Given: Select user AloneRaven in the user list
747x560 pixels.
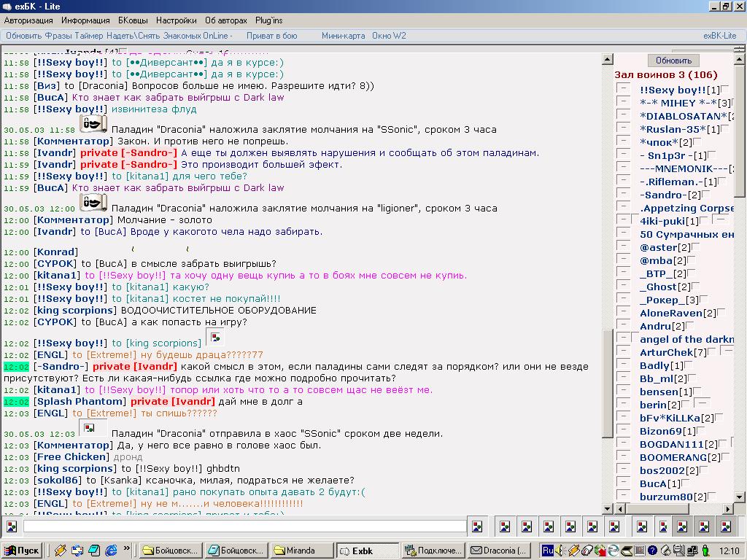Looking at the screenshot, I should coord(671,313).
